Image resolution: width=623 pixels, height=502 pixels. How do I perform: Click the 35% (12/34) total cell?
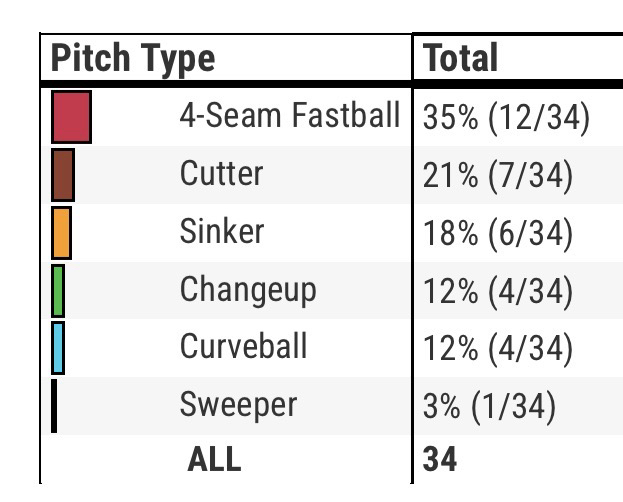pos(506,118)
